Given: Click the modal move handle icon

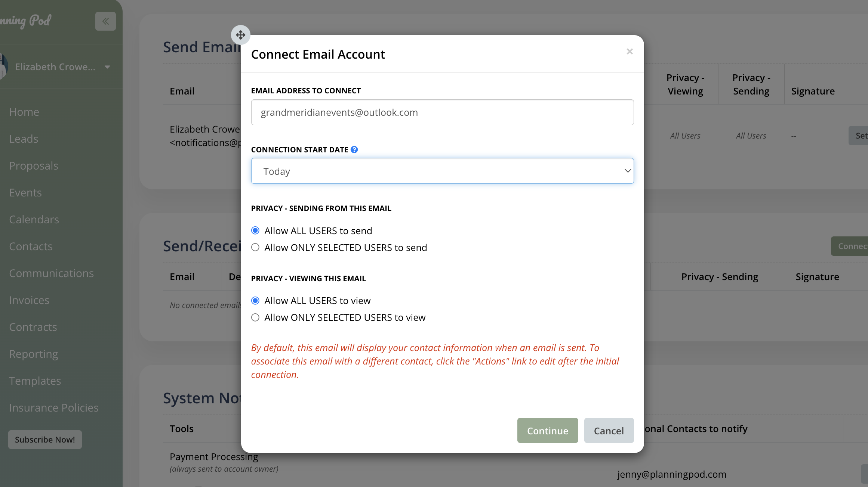Looking at the screenshot, I should [x=240, y=35].
